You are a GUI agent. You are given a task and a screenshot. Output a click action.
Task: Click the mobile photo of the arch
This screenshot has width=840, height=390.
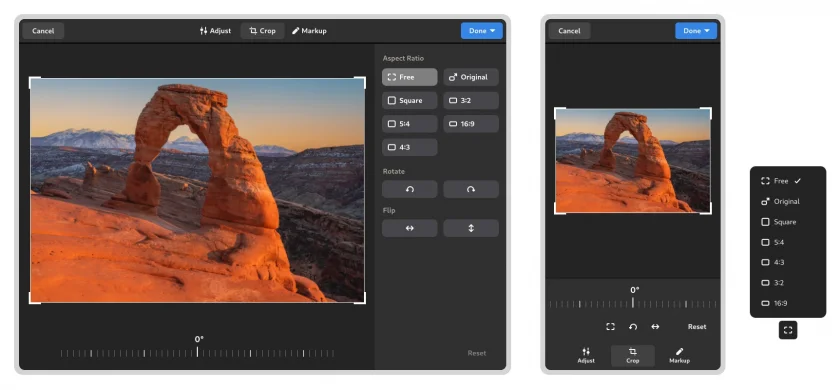(633, 161)
